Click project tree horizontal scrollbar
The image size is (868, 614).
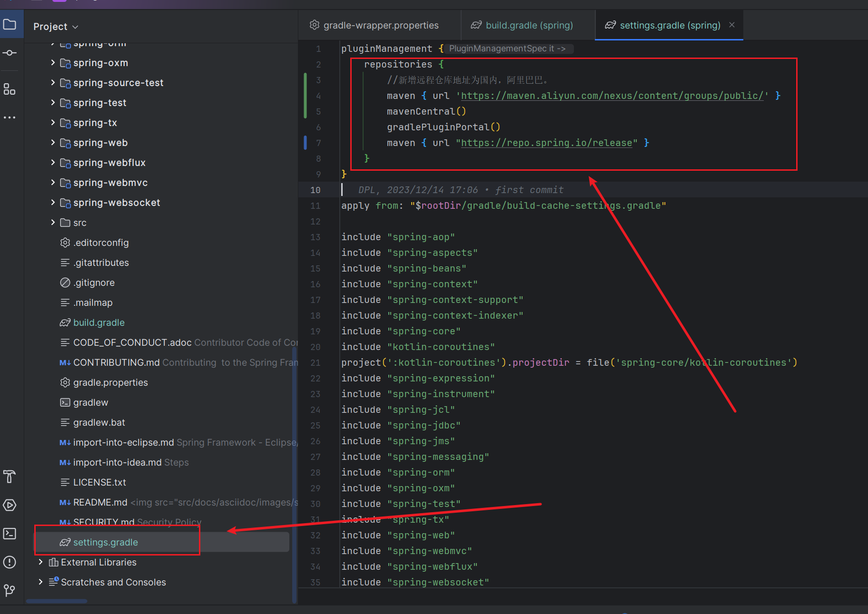(57, 601)
